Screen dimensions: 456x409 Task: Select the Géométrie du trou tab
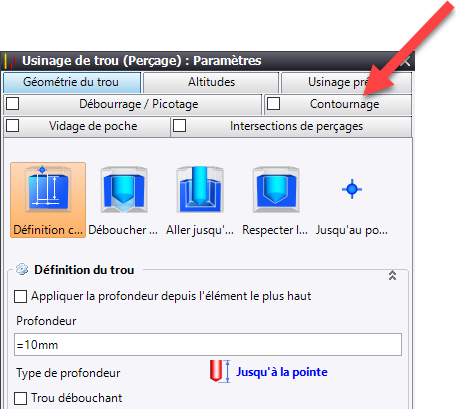pyautogui.click(x=72, y=82)
